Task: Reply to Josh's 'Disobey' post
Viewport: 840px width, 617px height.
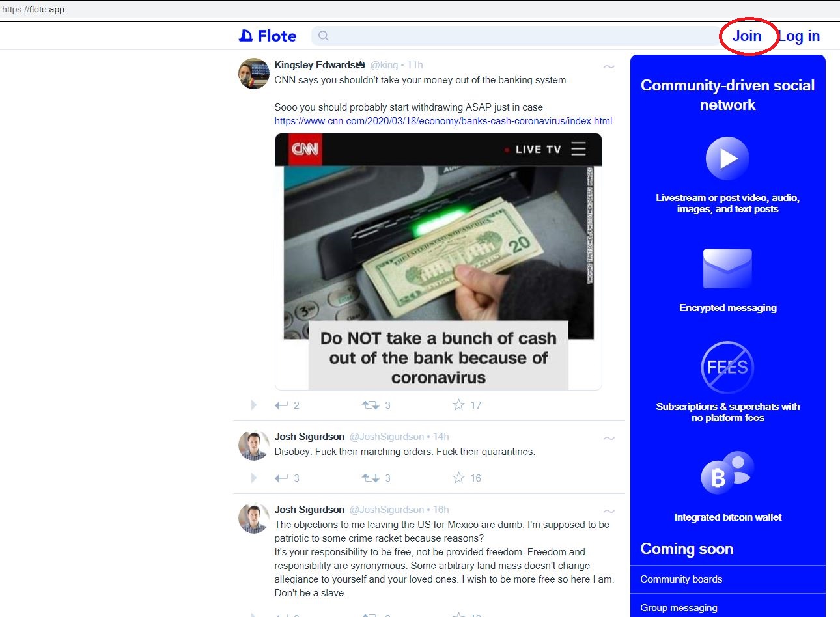Action: (281, 478)
